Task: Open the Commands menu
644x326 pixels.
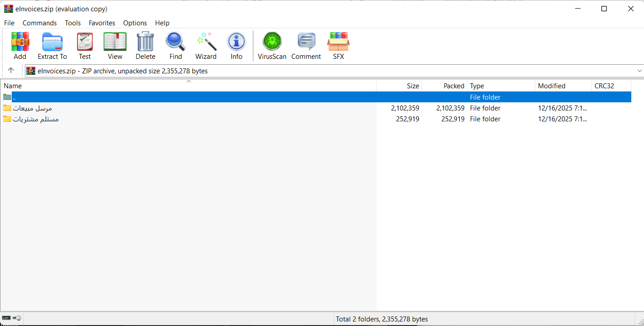Action: [x=39, y=23]
